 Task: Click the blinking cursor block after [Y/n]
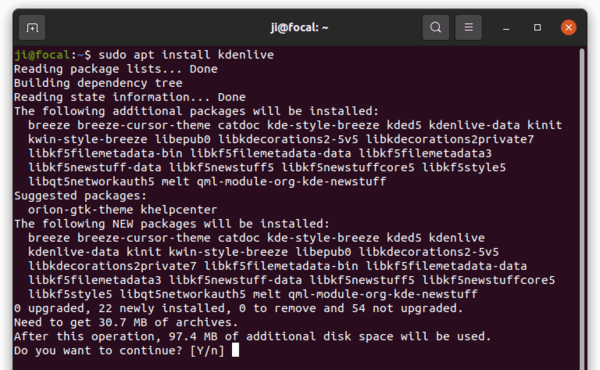tap(235, 350)
